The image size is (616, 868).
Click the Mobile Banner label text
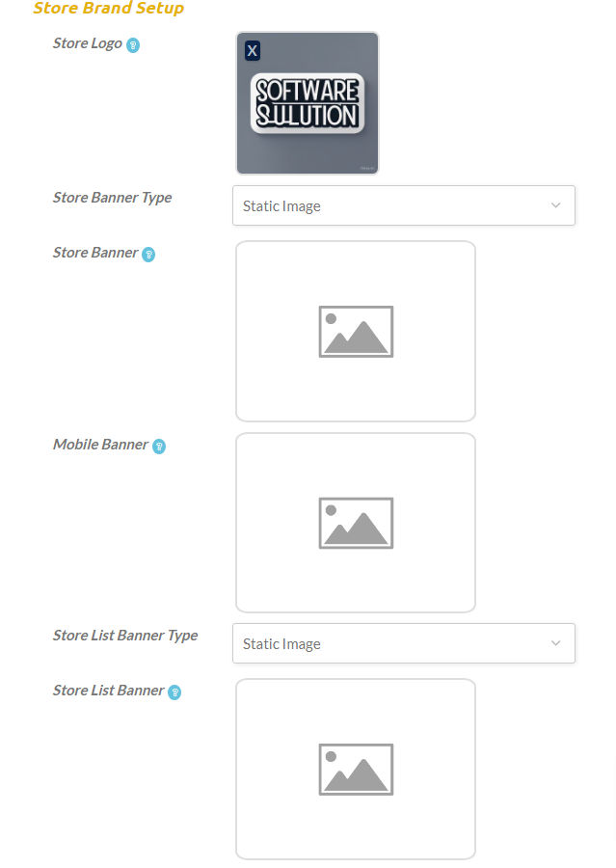click(x=100, y=445)
